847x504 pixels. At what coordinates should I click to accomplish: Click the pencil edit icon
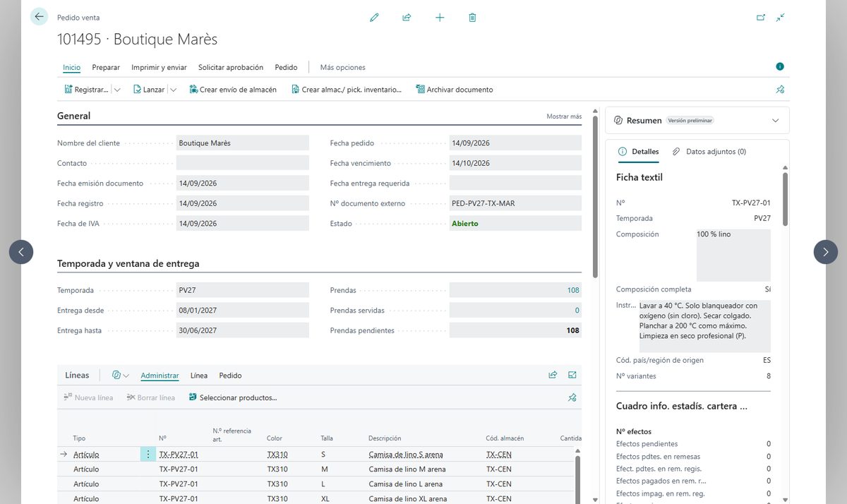pos(374,18)
